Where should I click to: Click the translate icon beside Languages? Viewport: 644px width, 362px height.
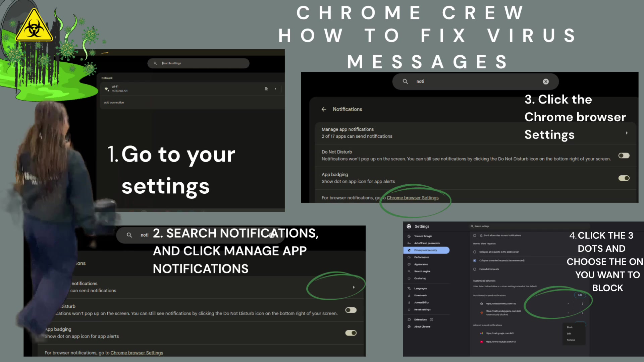pos(409,288)
